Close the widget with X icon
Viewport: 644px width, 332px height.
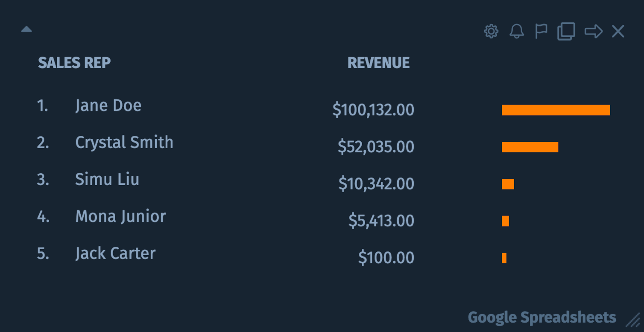point(618,31)
